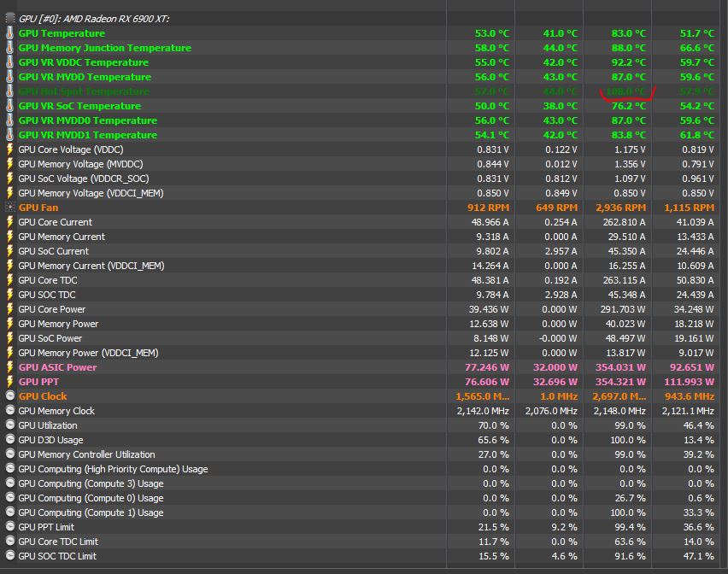Select the GPU Memory Controller Utilization label

[86, 454]
